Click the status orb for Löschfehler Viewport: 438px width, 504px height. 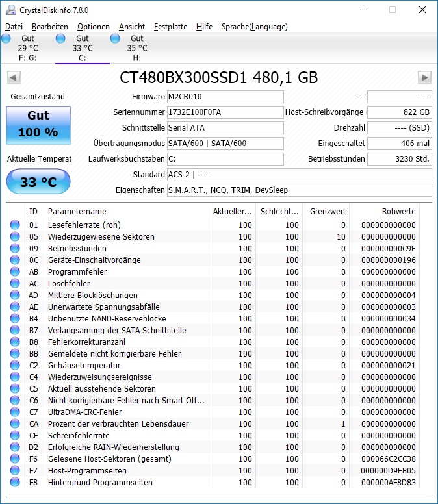tap(15, 283)
